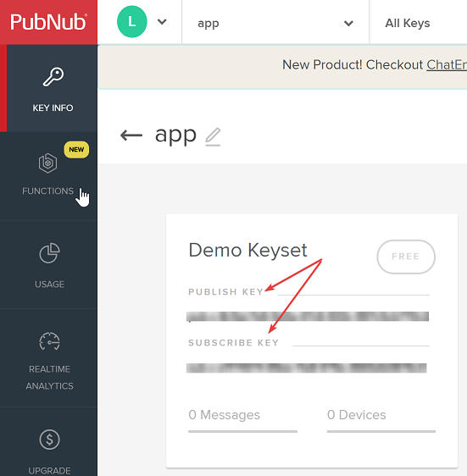Click the blurred Subscribe Key value
Image resolution: width=467 pixels, height=476 pixels.
(x=306, y=368)
